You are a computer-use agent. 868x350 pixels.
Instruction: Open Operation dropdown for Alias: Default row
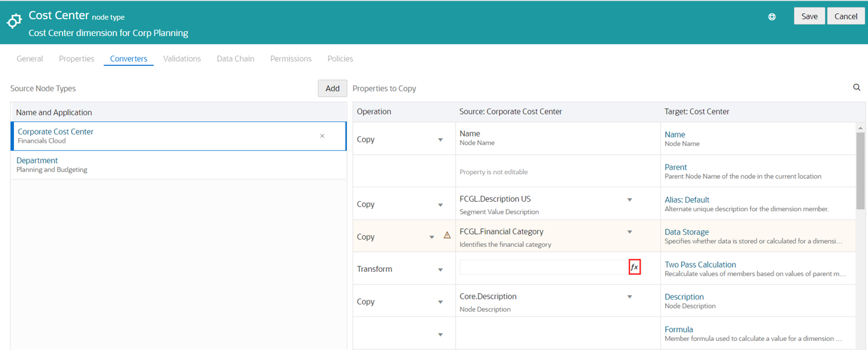coord(440,205)
